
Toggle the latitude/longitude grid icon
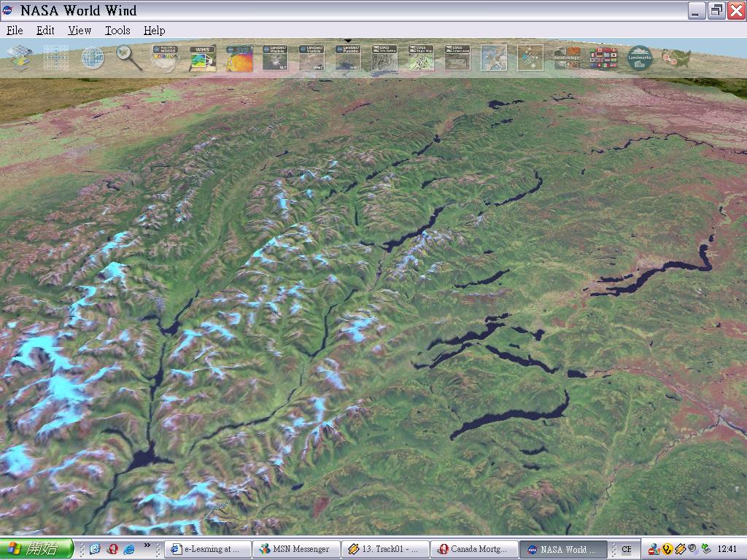[56, 58]
